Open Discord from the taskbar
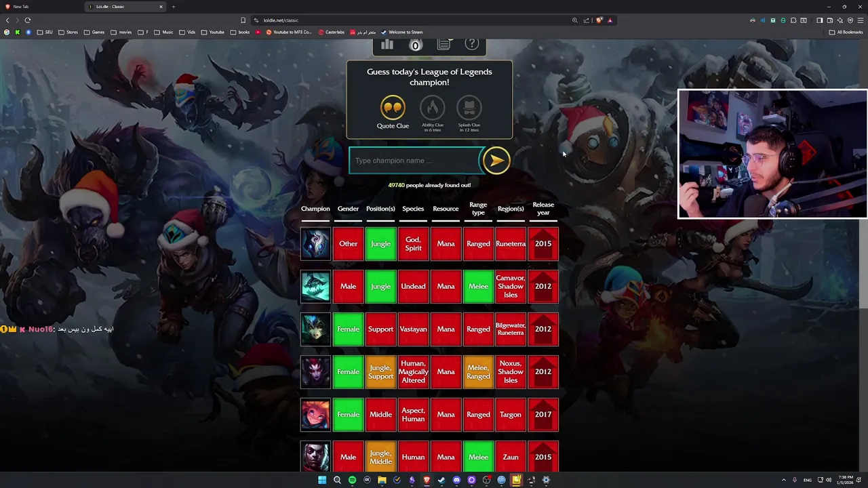Screen dimensions: 868x488 coord(456,480)
